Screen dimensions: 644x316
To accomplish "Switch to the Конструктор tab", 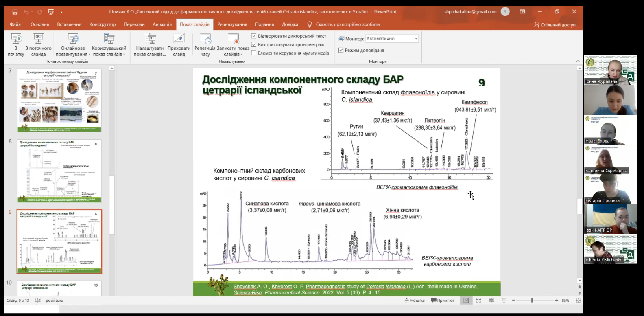I will 103,24.
